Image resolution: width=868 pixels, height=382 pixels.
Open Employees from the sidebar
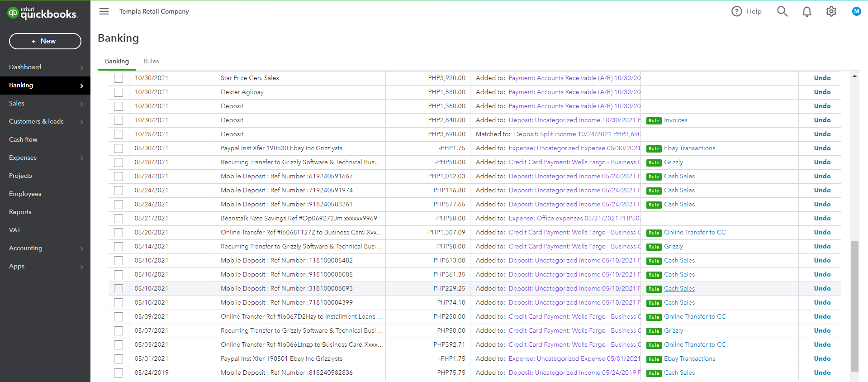click(x=25, y=194)
